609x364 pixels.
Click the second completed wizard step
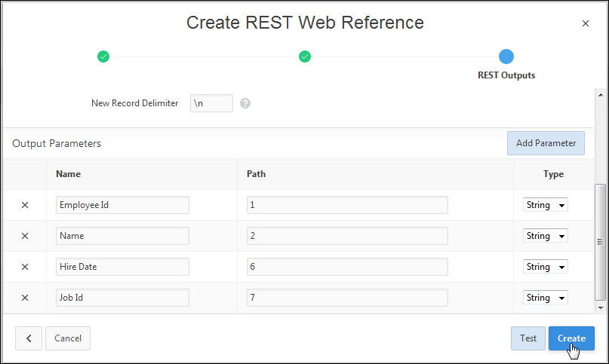[x=305, y=57]
